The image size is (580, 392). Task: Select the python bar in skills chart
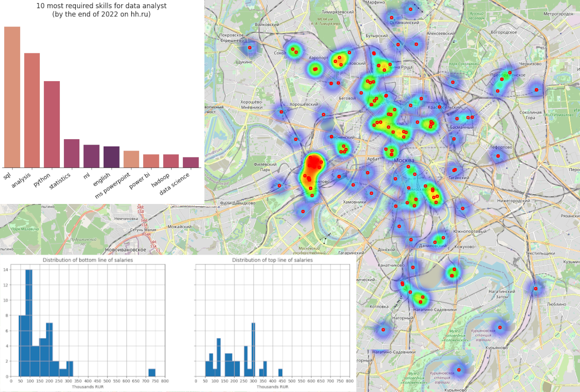click(x=52, y=124)
